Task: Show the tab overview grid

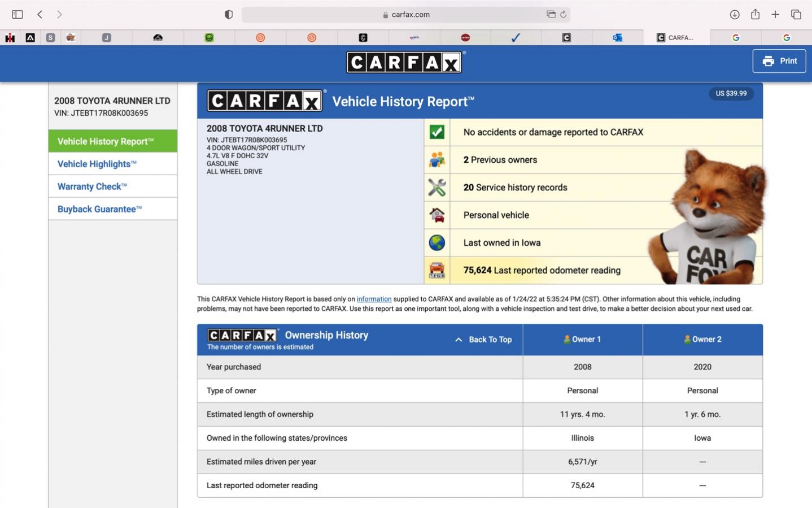Action: (x=796, y=14)
